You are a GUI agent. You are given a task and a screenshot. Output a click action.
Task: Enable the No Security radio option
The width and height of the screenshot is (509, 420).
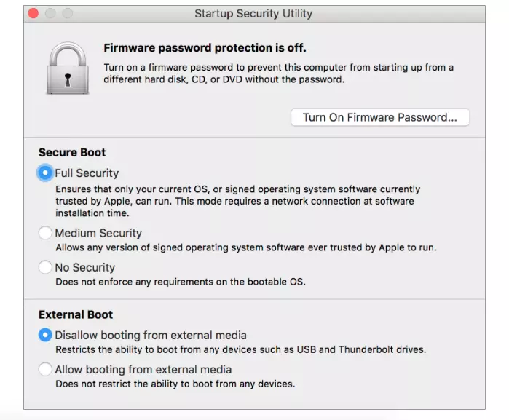coord(45,267)
